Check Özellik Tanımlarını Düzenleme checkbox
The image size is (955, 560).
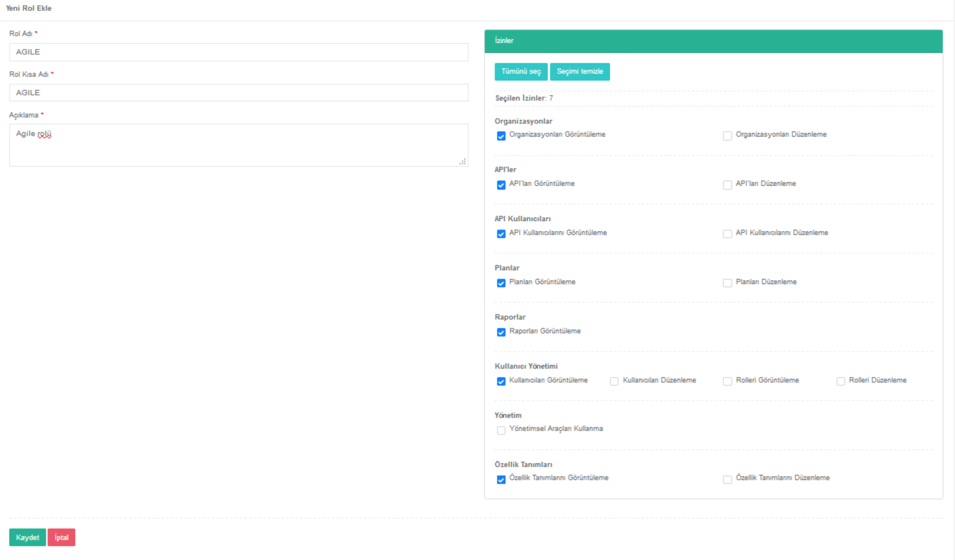point(727,480)
